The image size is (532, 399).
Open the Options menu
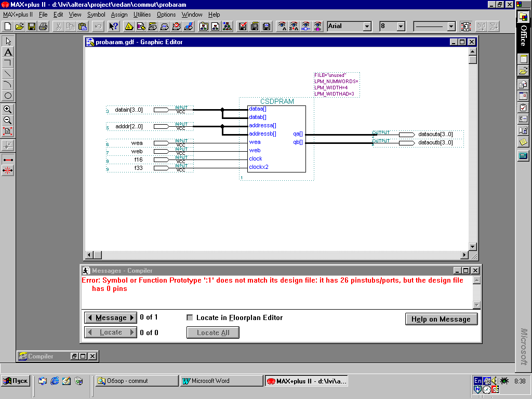[x=166, y=15]
